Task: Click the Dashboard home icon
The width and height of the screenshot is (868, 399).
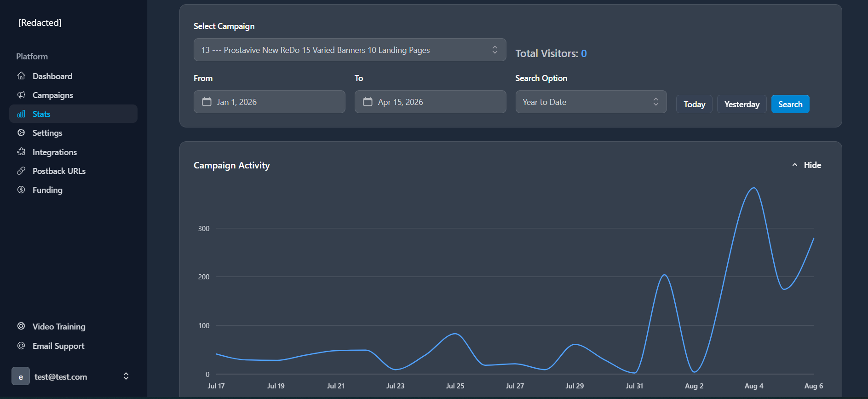Action: [x=21, y=76]
